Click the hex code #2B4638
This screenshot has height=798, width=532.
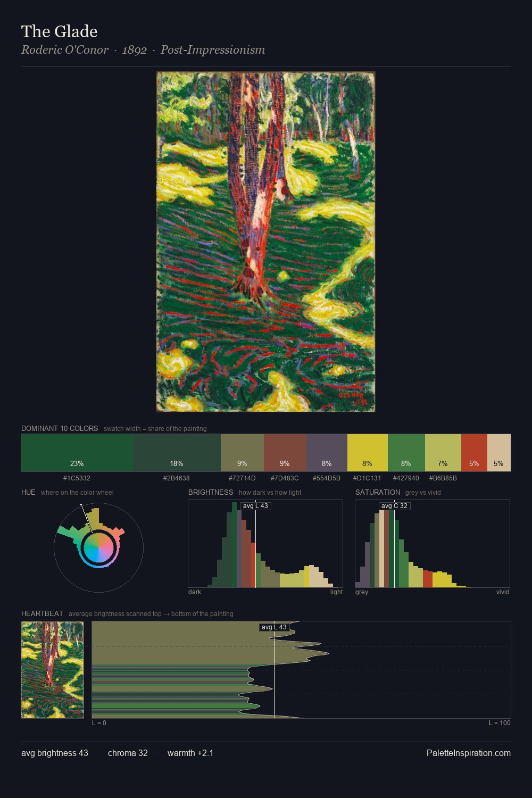(177, 478)
